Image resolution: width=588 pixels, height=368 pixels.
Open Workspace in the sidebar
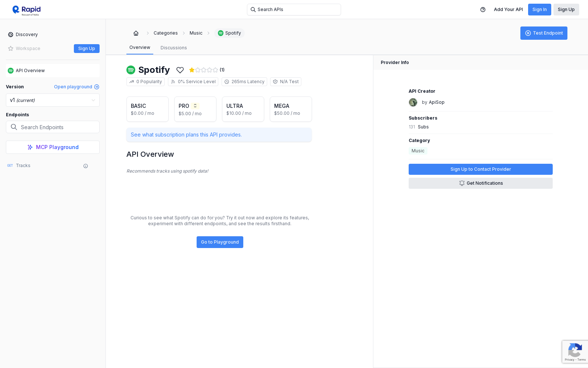point(24,49)
